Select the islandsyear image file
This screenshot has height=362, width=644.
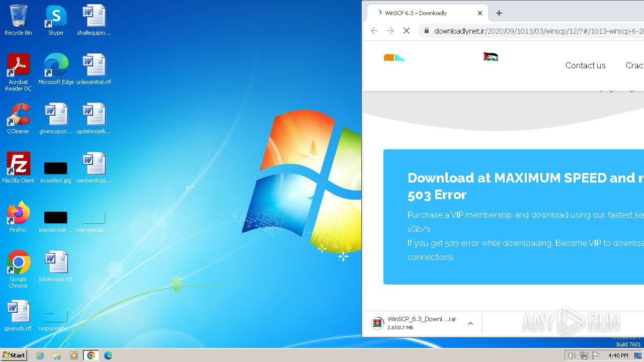click(x=56, y=221)
